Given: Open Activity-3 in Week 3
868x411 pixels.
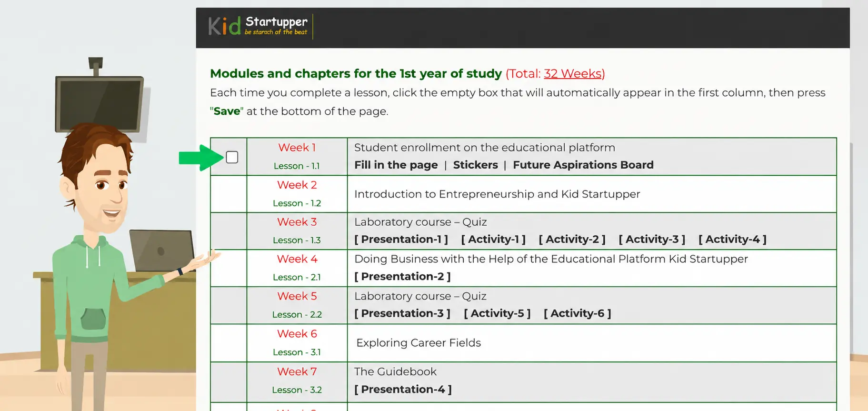Looking at the screenshot, I should (x=652, y=239).
